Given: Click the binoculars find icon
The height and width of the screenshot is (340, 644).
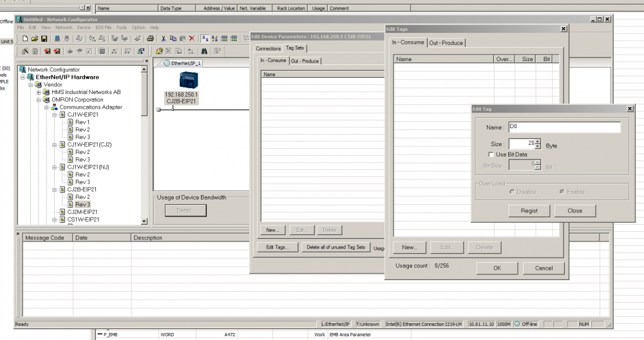Looking at the screenshot, I should (204, 52).
